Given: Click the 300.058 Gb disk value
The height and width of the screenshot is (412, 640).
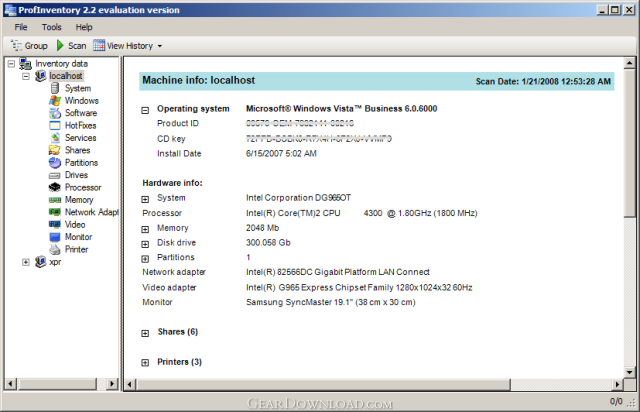Looking at the screenshot, I should tap(268, 243).
